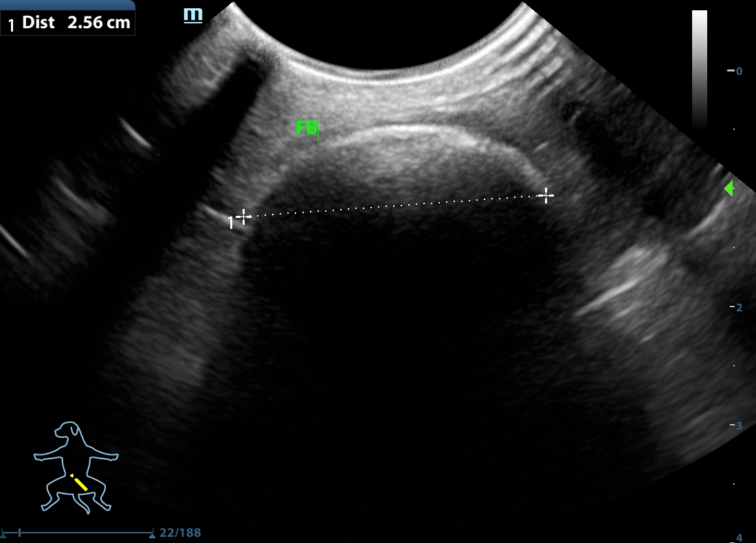Click the grayscale map bar
756x543 pixels.
coord(699,69)
